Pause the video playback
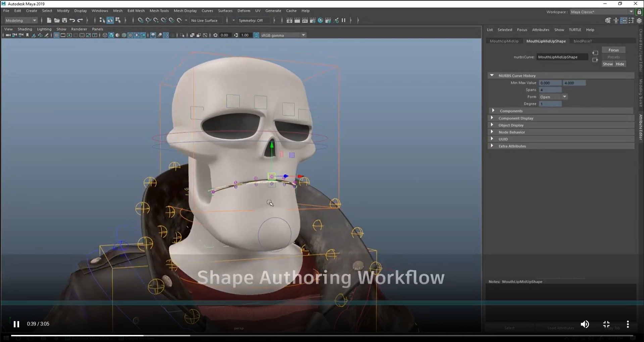 tap(16, 324)
